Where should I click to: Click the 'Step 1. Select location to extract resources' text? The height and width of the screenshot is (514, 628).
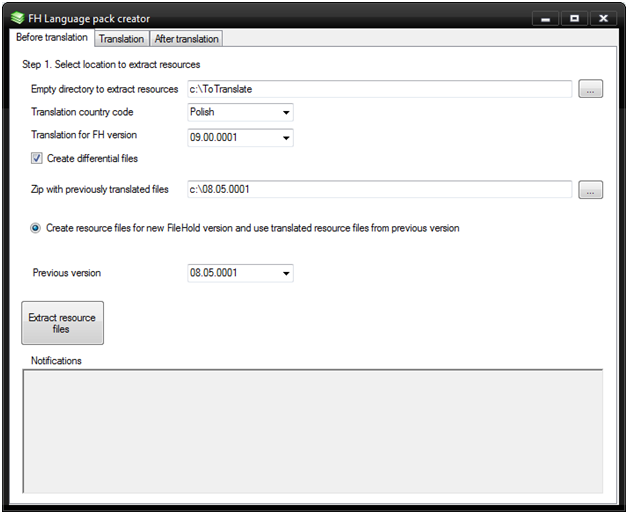pos(111,65)
